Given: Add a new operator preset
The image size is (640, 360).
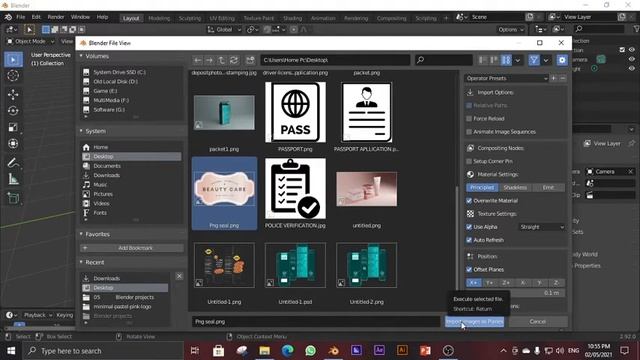Looking at the screenshot, I should [x=553, y=78].
